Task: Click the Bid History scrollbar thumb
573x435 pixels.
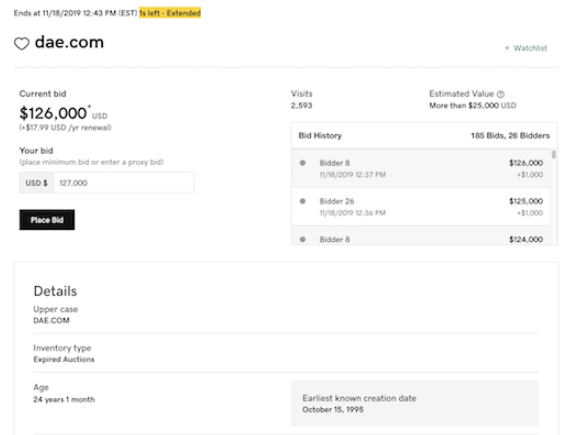Action: (554, 155)
